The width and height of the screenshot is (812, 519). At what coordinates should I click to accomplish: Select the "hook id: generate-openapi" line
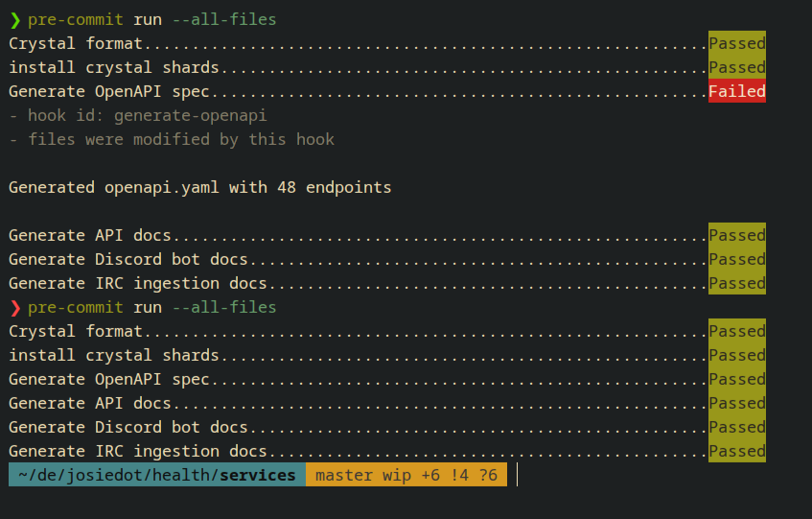(137, 115)
